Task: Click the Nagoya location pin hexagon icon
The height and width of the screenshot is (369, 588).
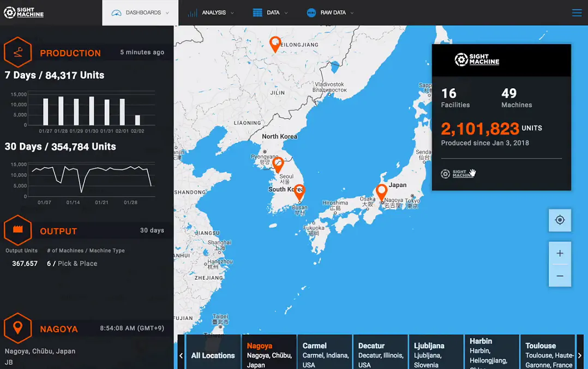Action: (x=17, y=328)
